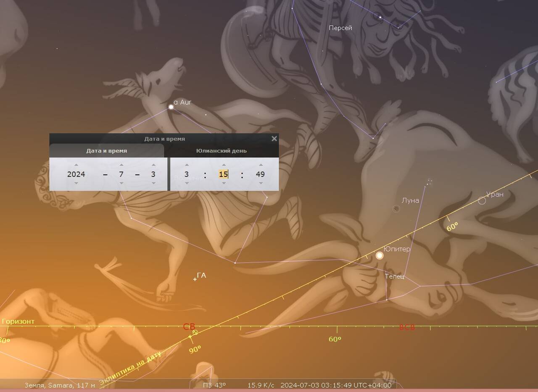Raise the hour value with up arrow
The image size is (538, 392).
(x=187, y=165)
